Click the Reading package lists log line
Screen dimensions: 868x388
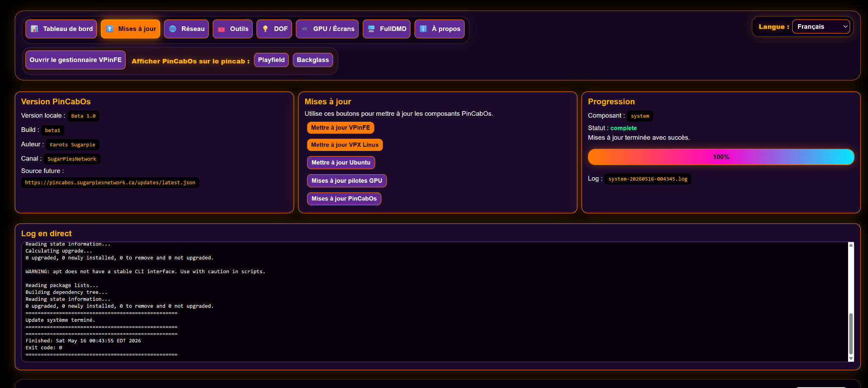pos(62,286)
